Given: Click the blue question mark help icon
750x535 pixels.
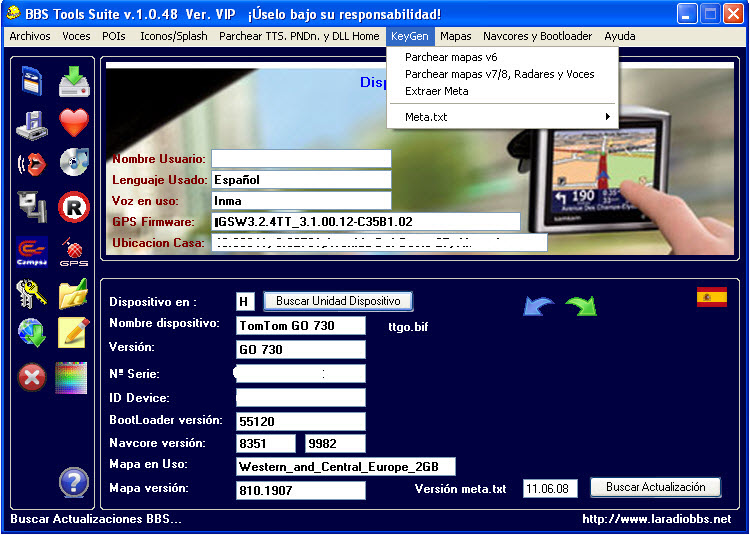Looking at the screenshot, I should pos(74,483).
